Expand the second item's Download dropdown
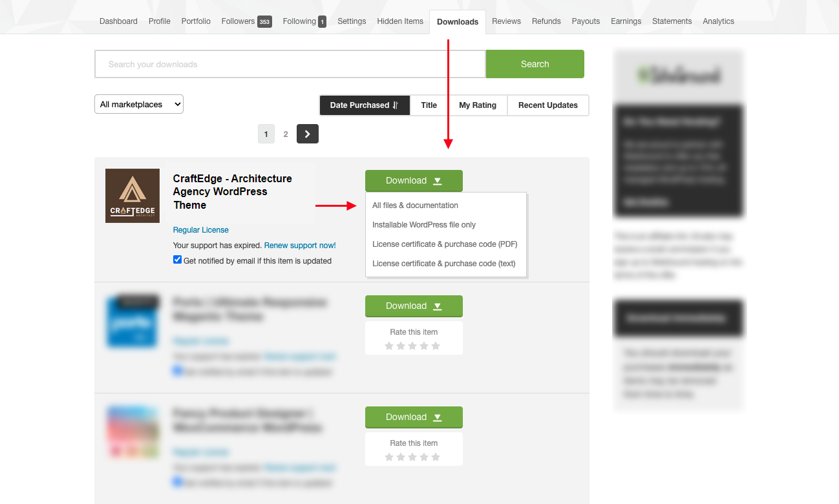The image size is (839, 504). [x=414, y=306]
